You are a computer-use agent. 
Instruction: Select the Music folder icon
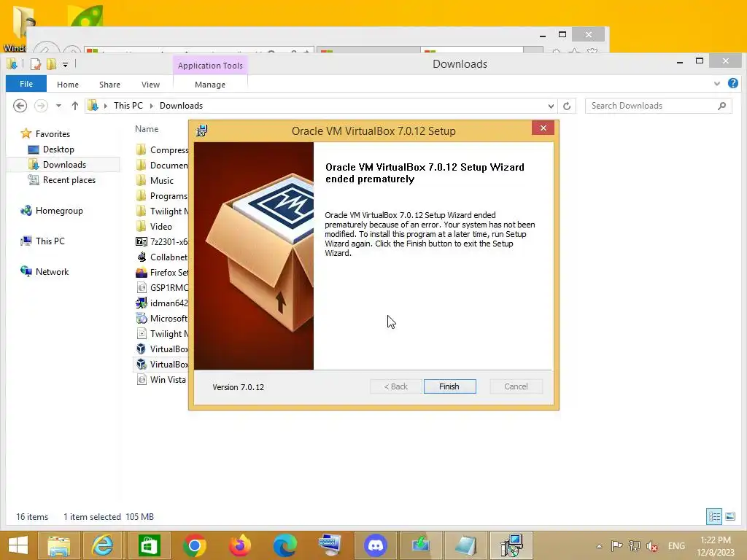tap(141, 181)
